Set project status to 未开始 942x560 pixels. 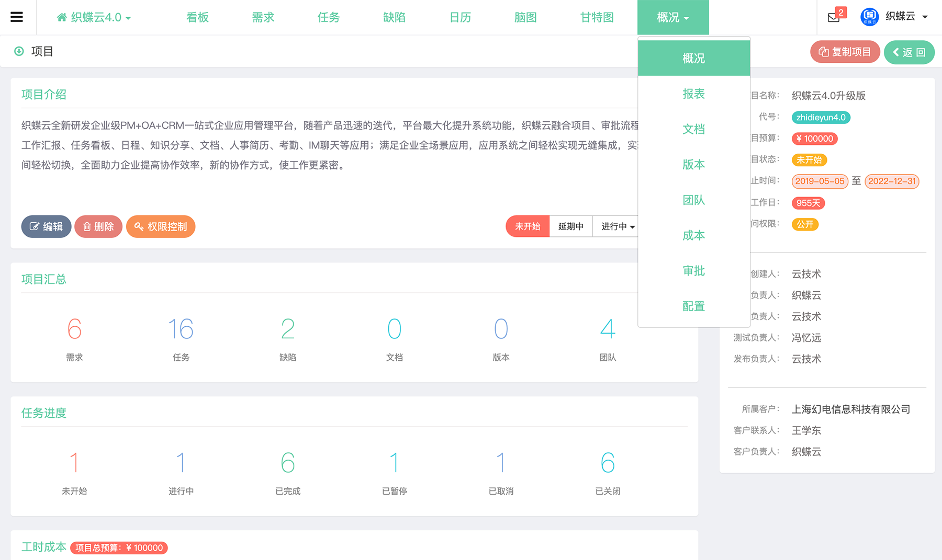pos(528,226)
